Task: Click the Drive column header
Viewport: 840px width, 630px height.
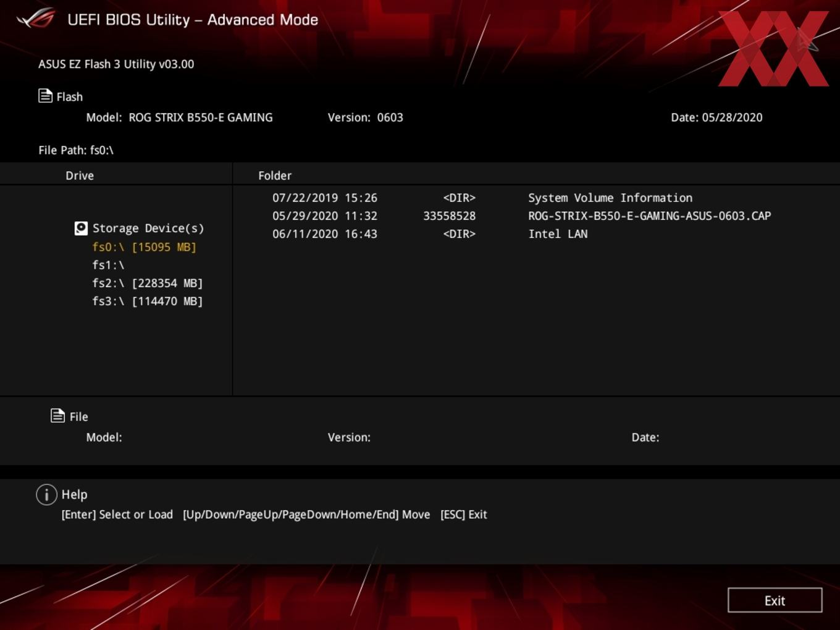Action: pyautogui.click(x=80, y=175)
